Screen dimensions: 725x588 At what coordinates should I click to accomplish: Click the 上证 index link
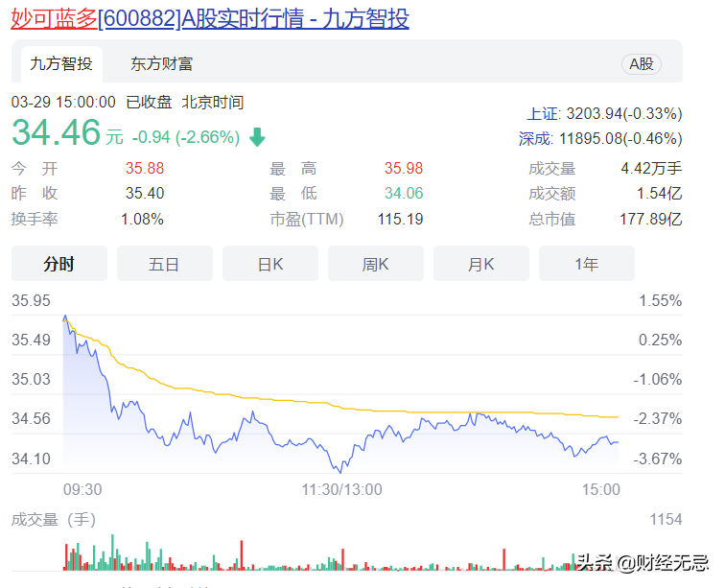tap(544, 114)
